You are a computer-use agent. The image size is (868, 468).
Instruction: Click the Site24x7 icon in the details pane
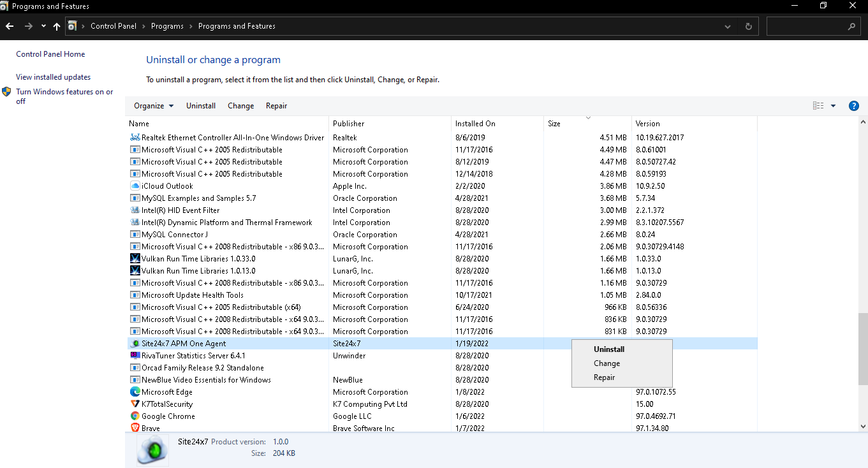(x=152, y=450)
